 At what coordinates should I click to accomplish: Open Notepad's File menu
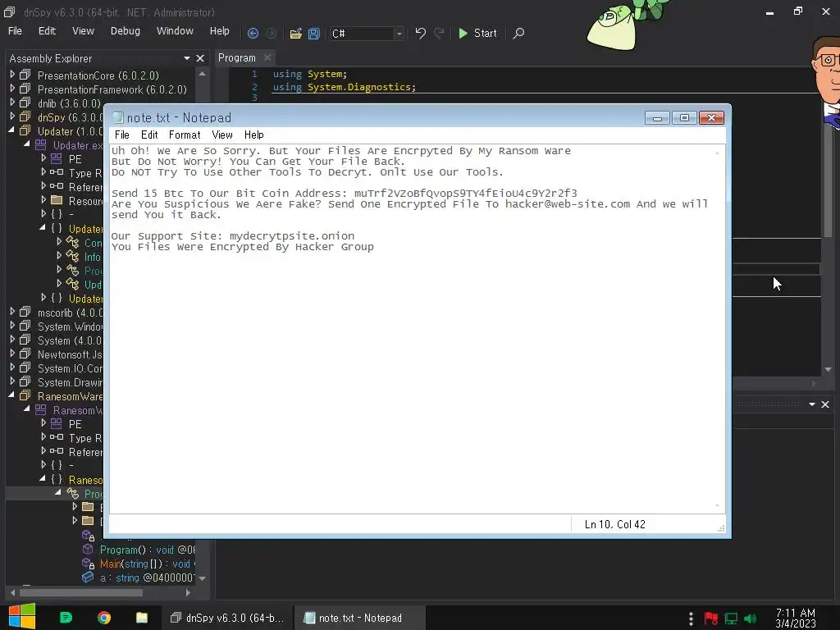(x=122, y=135)
